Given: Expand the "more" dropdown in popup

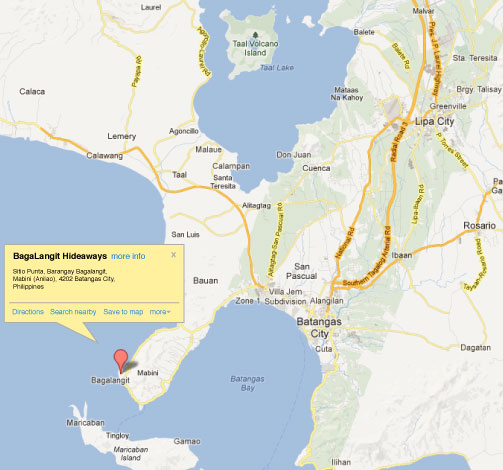Looking at the screenshot, I should 160,312.
